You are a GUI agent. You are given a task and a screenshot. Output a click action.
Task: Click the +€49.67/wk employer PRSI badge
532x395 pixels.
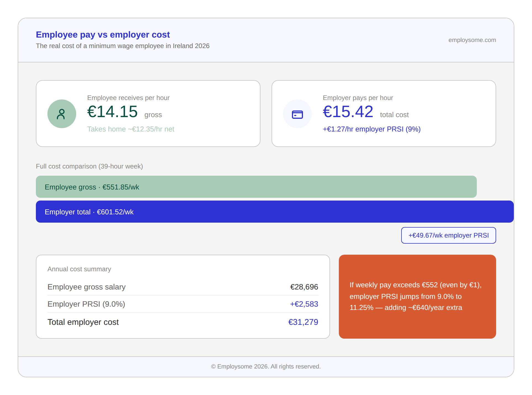[448, 235]
